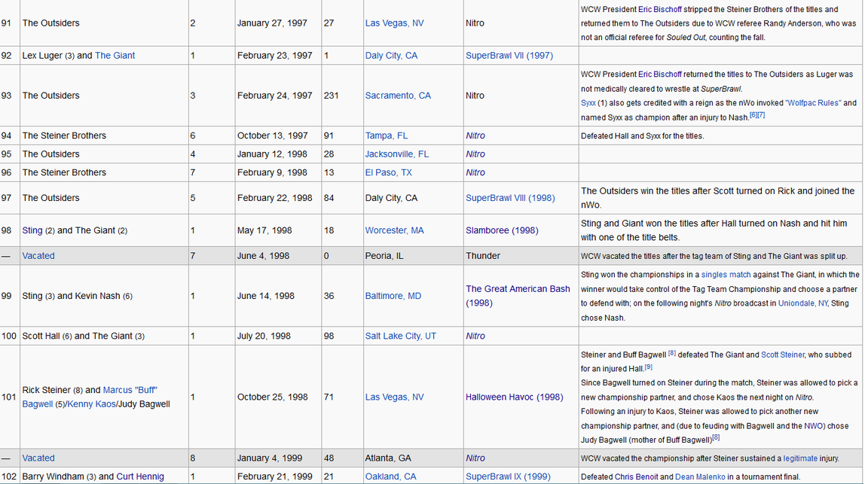Click "Scott Hall (6) and The Giant (3)"
The height and width of the screenshot is (484, 868).
pyautogui.click(x=83, y=336)
